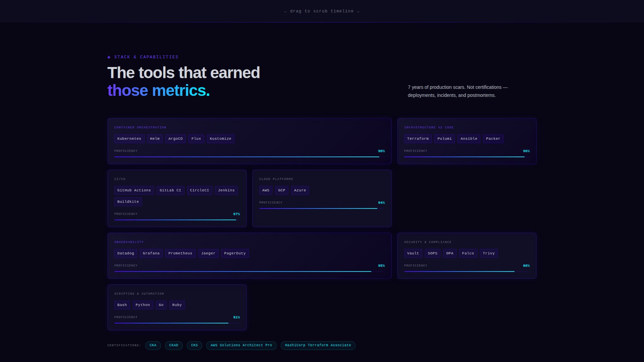This screenshot has width=644, height=362.
Task: Click the Container Orchestration card heading
Action: coord(140,128)
